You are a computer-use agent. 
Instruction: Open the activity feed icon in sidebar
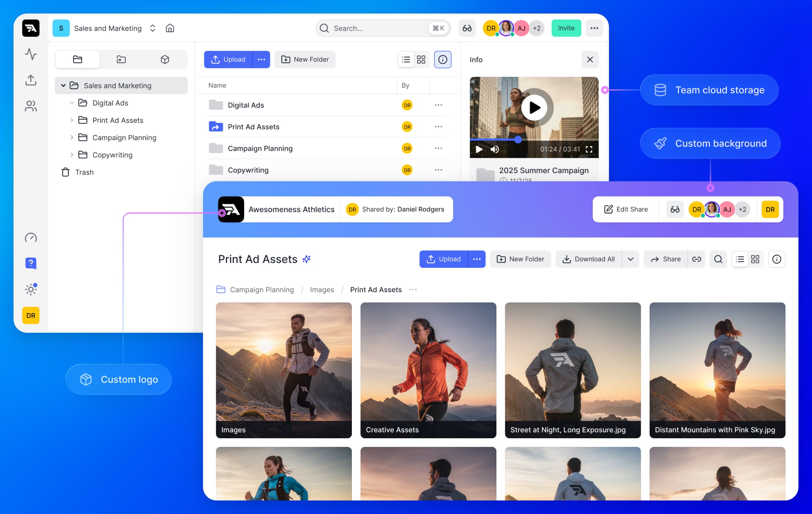tap(31, 54)
